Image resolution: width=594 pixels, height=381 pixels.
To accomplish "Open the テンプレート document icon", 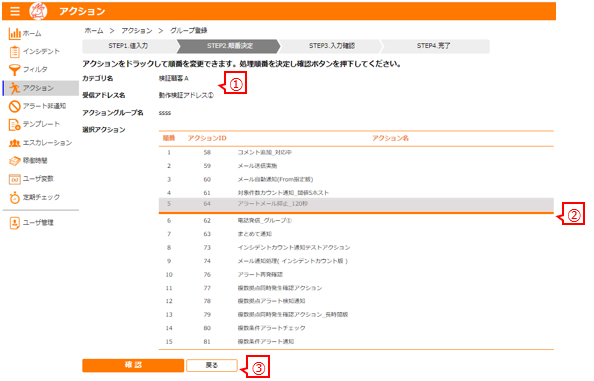I will tap(14, 125).
